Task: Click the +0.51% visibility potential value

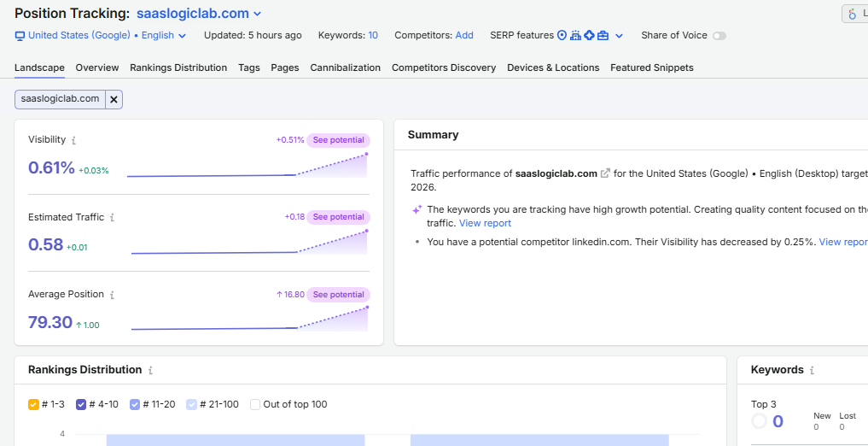Action: point(290,140)
